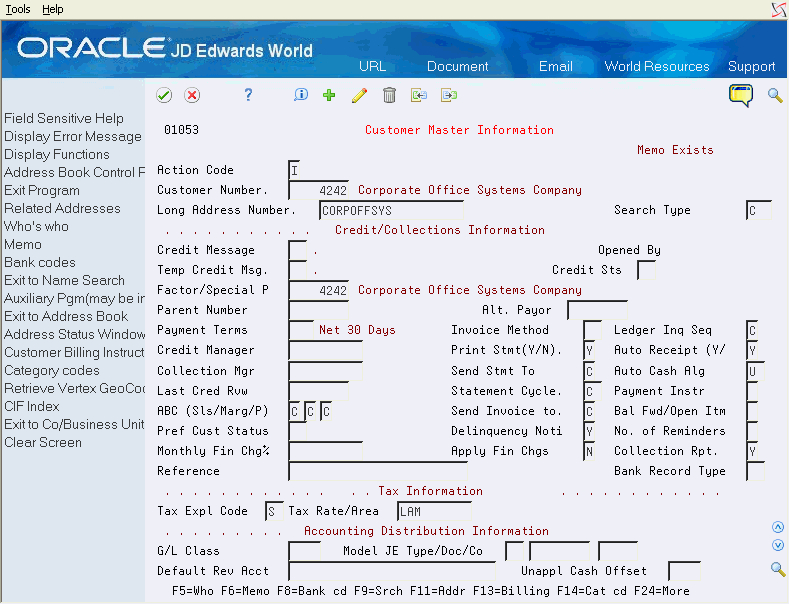This screenshot has width=789, height=604.
Task: Select Exit to Name Search
Action: coord(64,280)
